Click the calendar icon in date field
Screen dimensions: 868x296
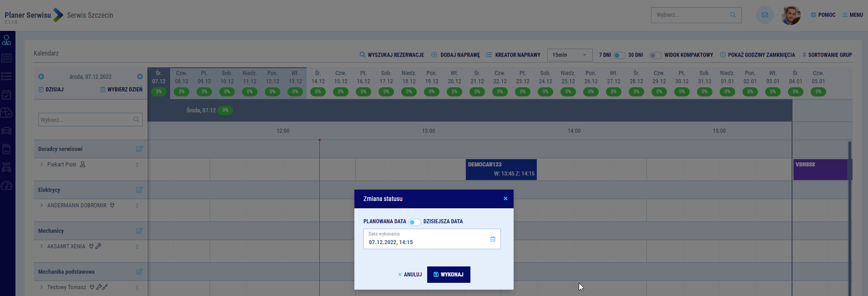492,239
